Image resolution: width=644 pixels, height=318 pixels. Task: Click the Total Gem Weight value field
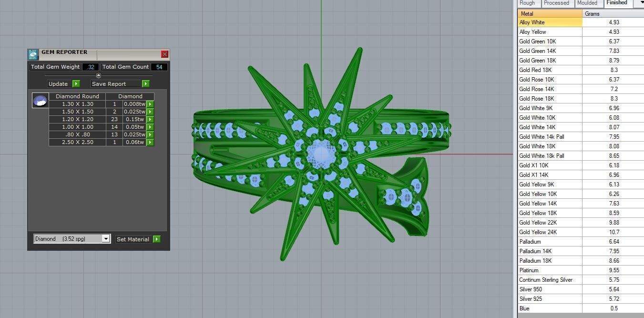[x=91, y=67]
